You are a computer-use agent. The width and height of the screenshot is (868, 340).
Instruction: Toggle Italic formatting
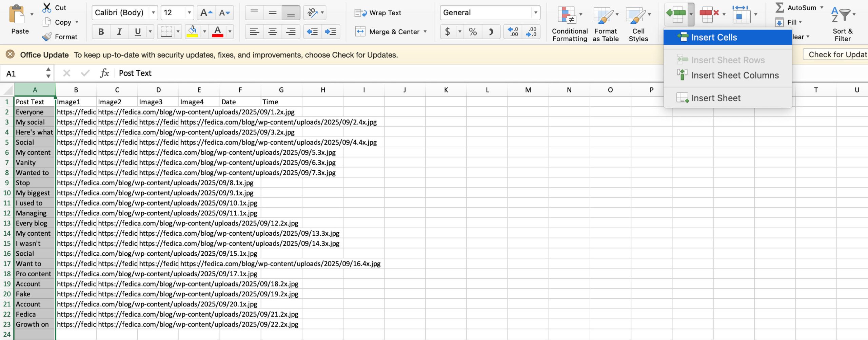coord(119,32)
